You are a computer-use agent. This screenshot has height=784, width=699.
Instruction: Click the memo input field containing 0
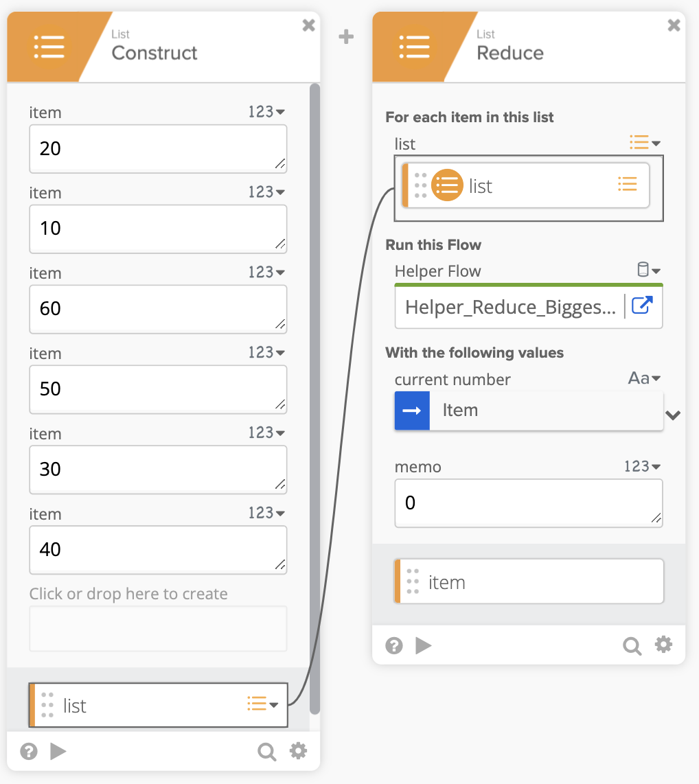click(x=527, y=503)
